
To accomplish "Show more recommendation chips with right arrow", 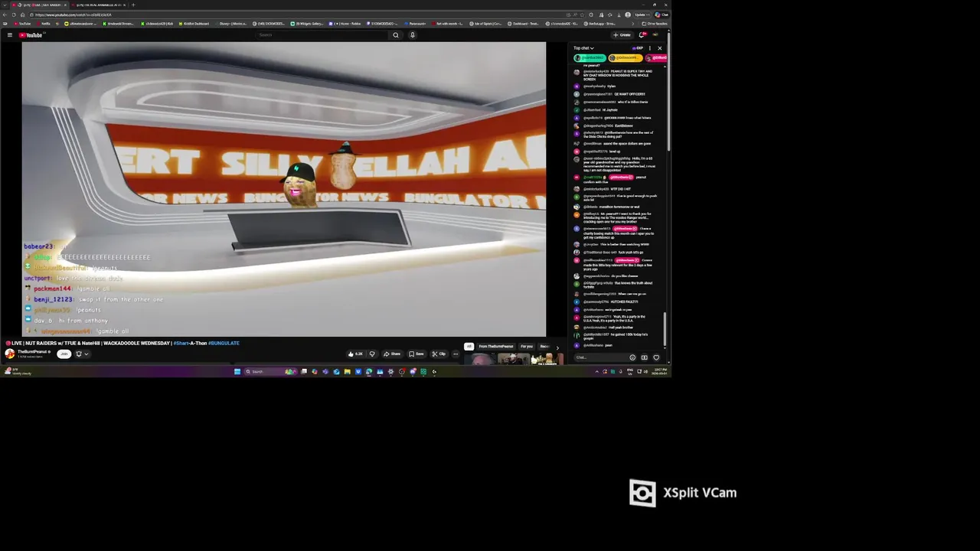I will pos(557,347).
